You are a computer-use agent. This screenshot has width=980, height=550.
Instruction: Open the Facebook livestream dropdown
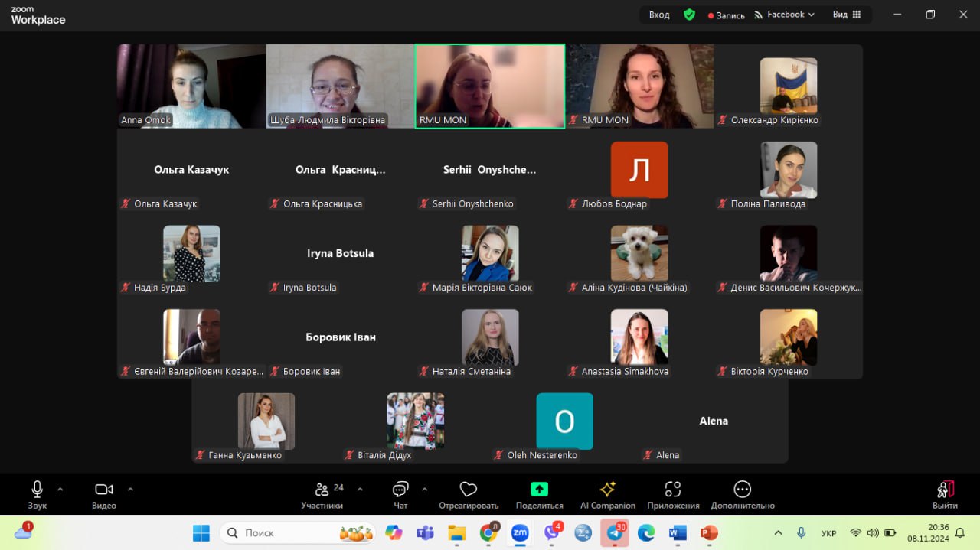(784, 15)
